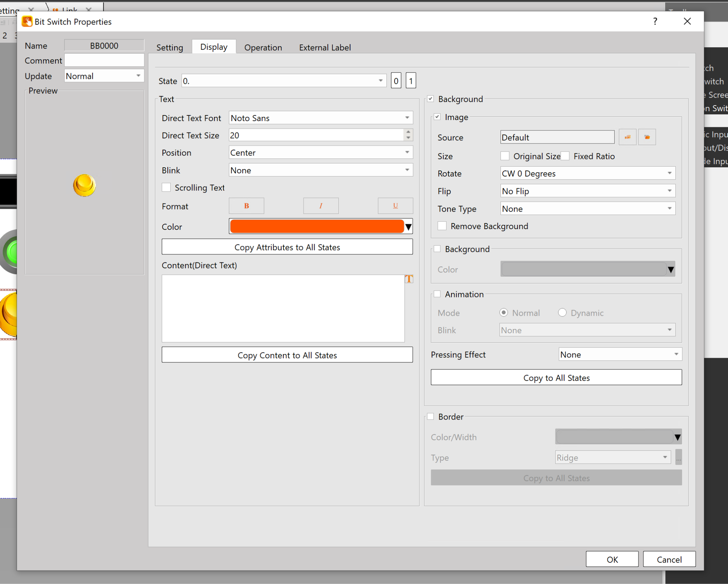Screen dimensions: 728x584
Task: Click Copy Attributes to All States
Action: coord(287,247)
